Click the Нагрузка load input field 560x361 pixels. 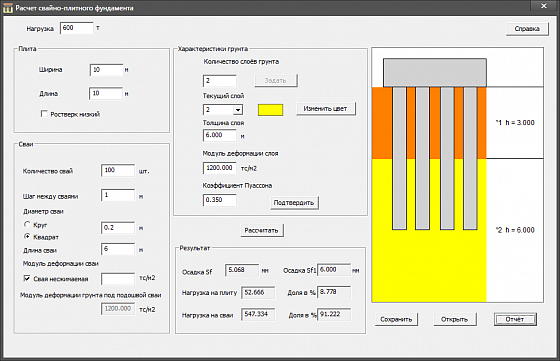(x=77, y=28)
